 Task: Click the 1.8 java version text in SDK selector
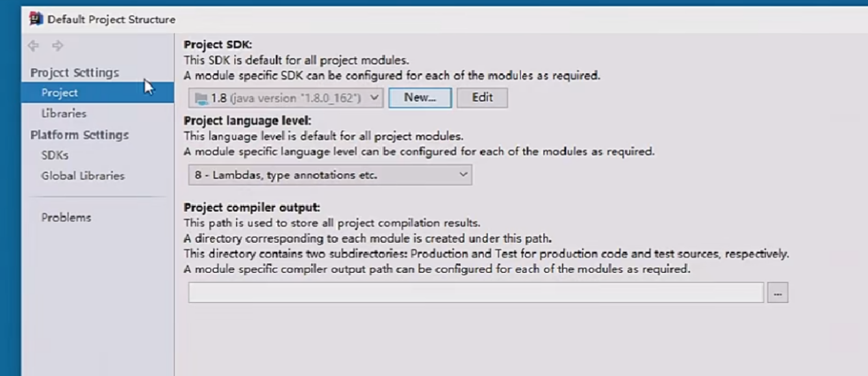point(286,98)
